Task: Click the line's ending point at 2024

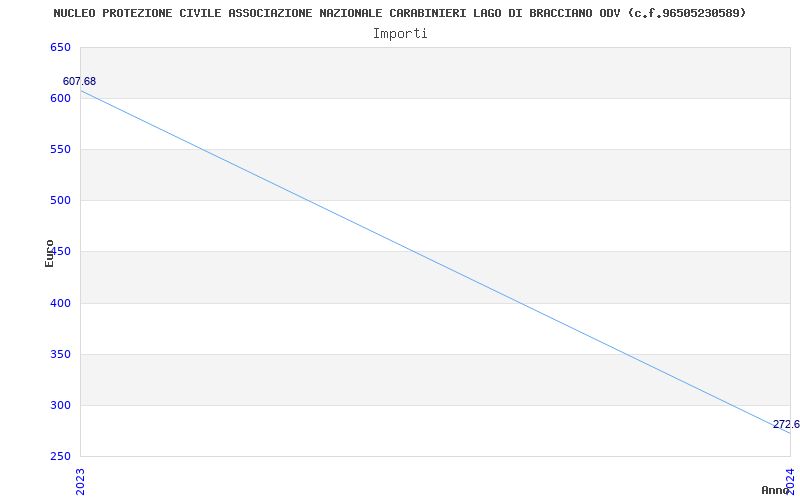Action: click(789, 433)
